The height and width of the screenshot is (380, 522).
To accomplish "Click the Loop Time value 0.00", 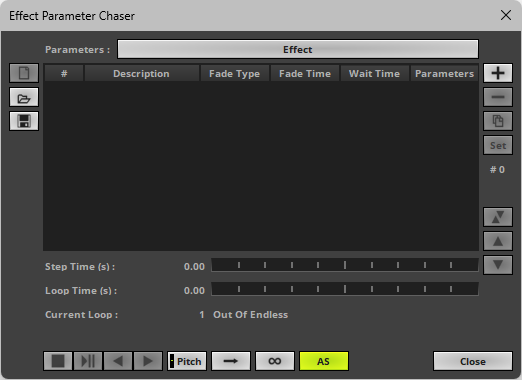I will pyautogui.click(x=194, y=291).
